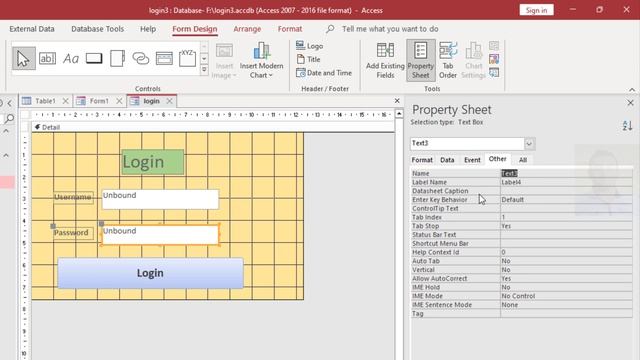The image size is (640, 360).
Task: Pick the Label (Aa) control
Action: click(71, 59)
